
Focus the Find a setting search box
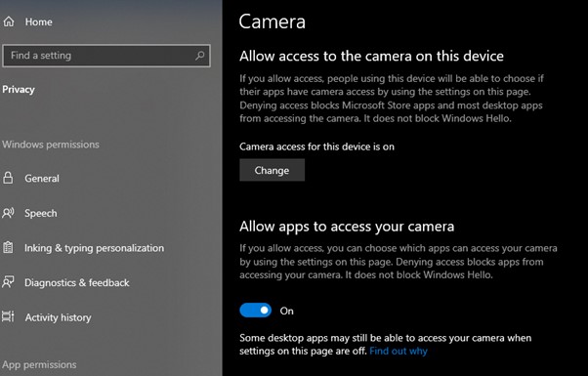tap(106, 56)
